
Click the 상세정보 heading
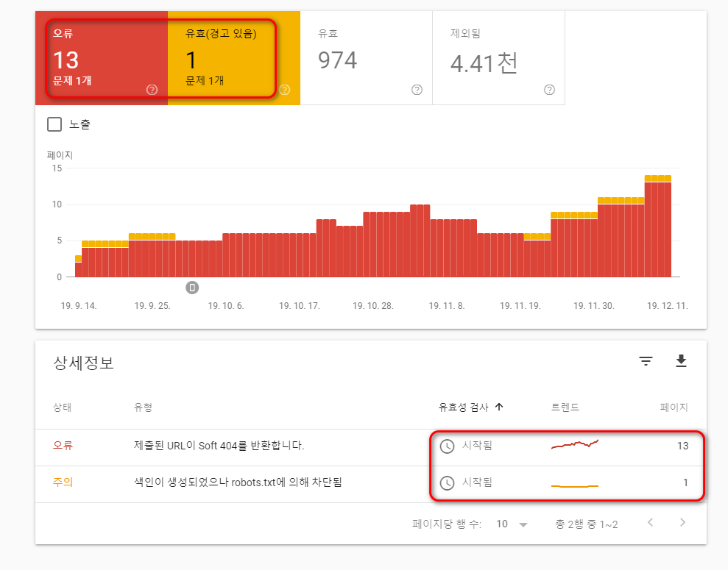pos(84,363)
